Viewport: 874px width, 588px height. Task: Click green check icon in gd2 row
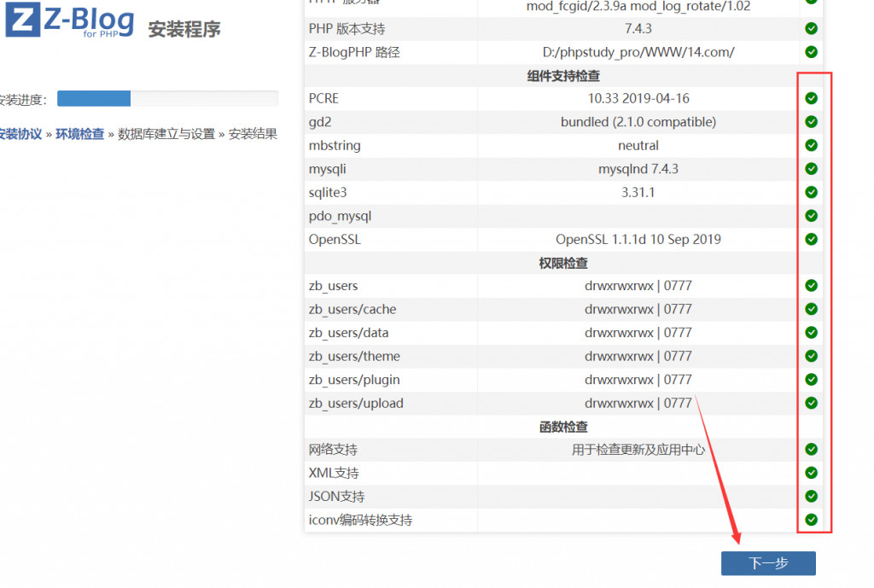[811, 121]
